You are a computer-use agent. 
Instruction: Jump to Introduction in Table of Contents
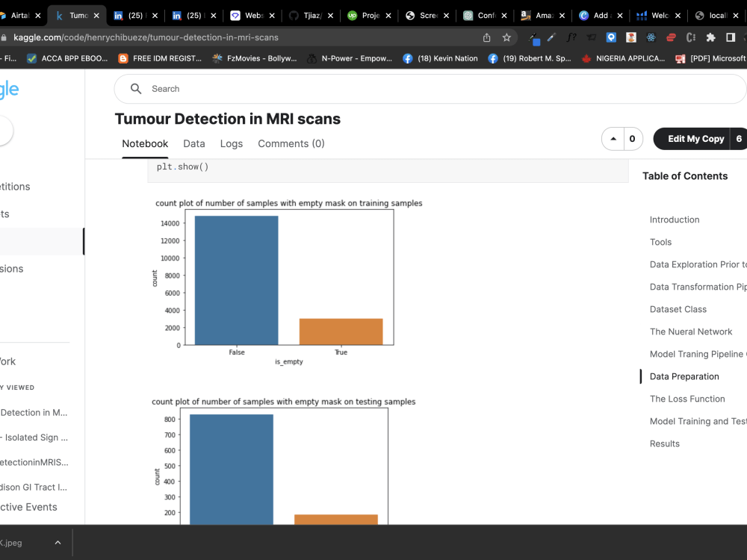675,220
